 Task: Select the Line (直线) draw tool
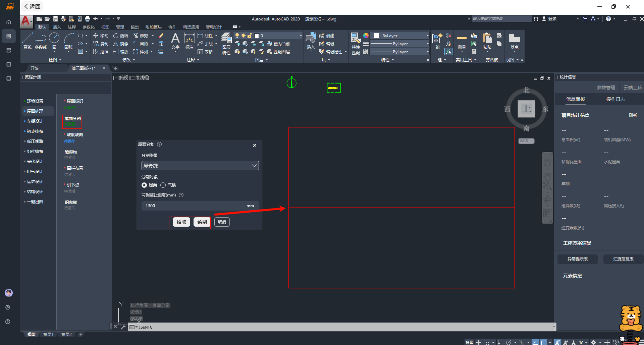click(28, 41)
